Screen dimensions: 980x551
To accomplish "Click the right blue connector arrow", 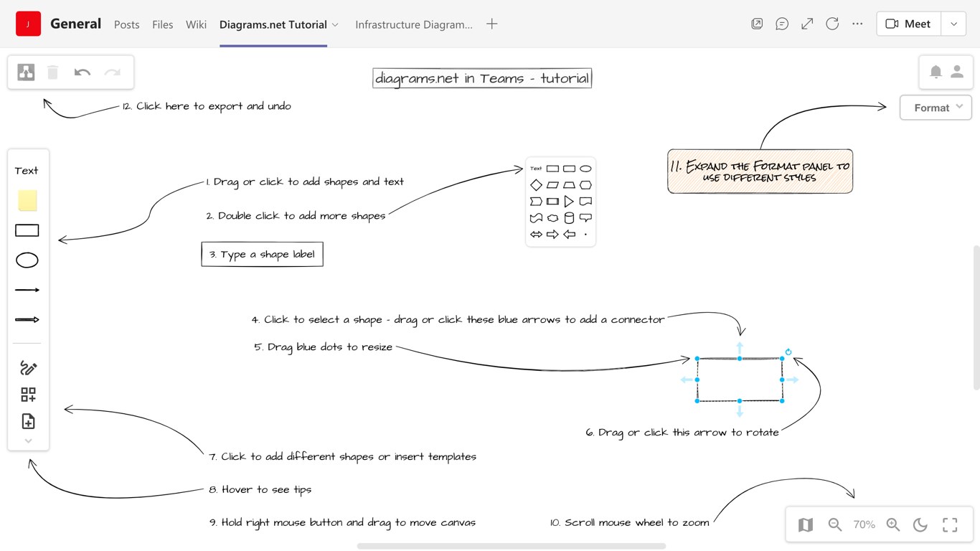I will 792,380.
